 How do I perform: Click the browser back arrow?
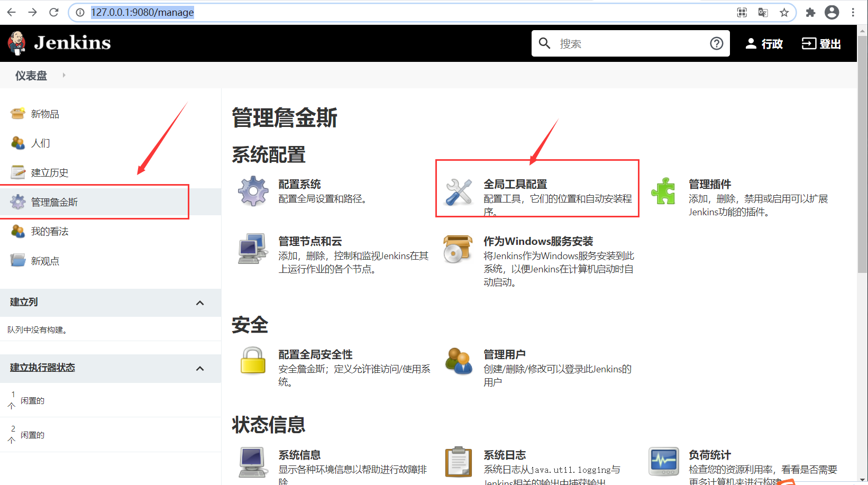[x=12, y=12]
